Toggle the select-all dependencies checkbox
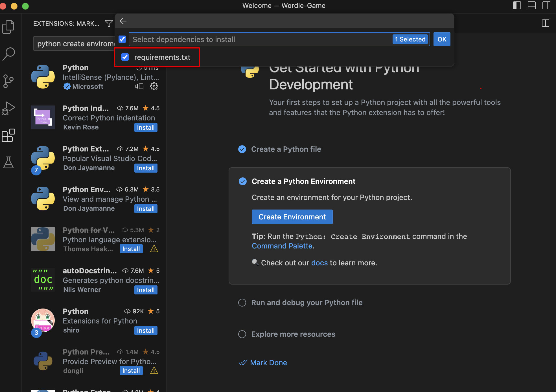The image size is (556, 392). (x=122, y=39)
